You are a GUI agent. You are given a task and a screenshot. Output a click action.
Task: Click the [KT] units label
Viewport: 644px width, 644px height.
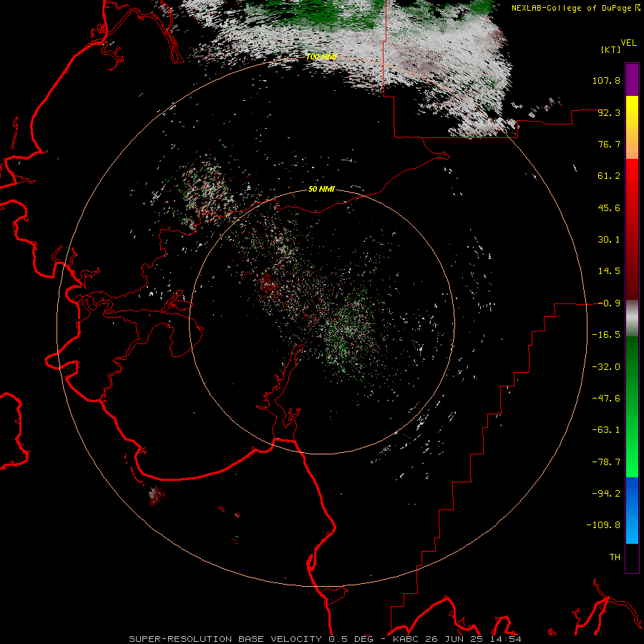[x=610, y=49]
